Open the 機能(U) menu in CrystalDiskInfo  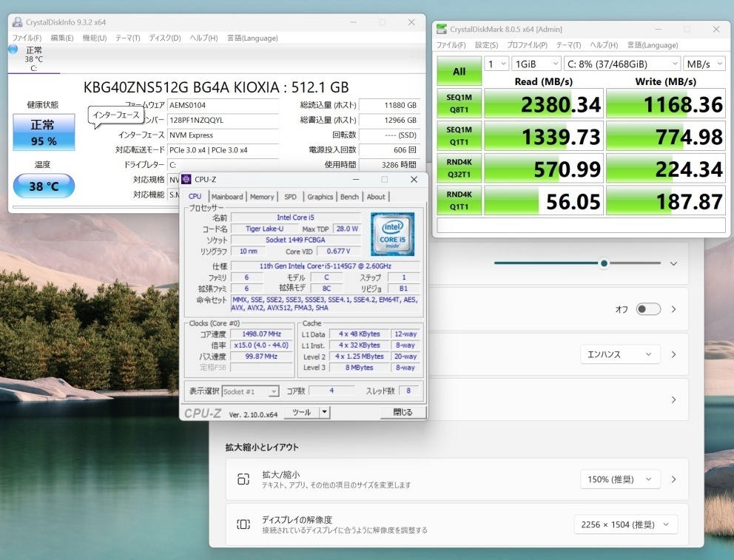click(95, 38)
